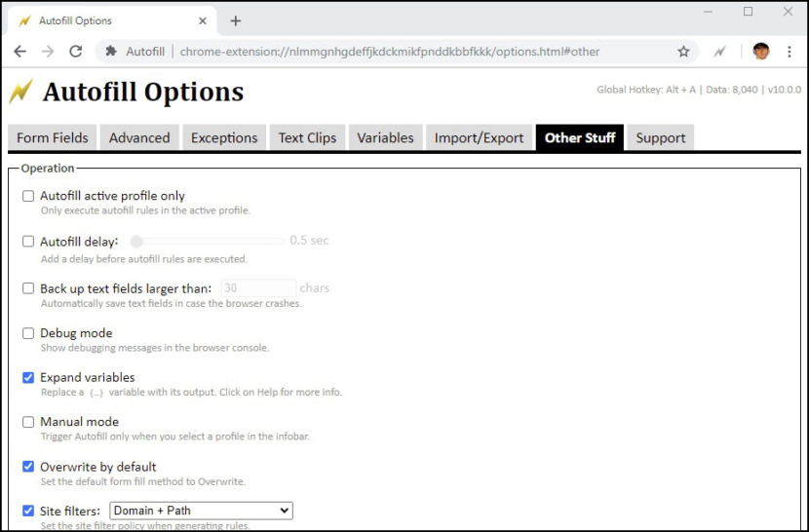Viewport: 809px width, 532px height.
Task: Bookmark this page with star icon
Action: [x=683, y=51]
